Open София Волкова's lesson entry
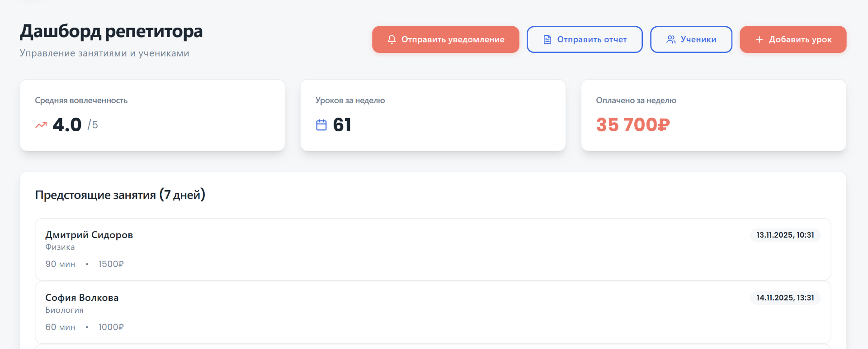This screenshot has height=349, width=868. [x=433, y=312]
